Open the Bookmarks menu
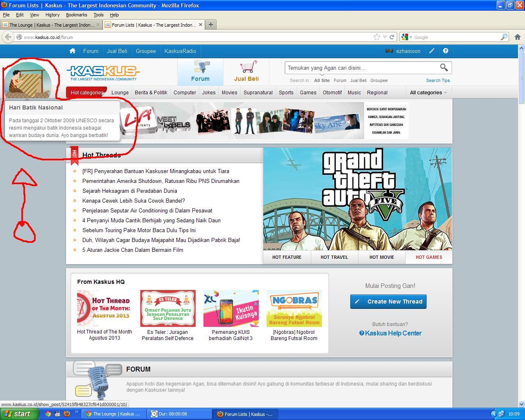The width and height of the screenshot is (525, 420). pyautogui.click(x=76, y=15)
